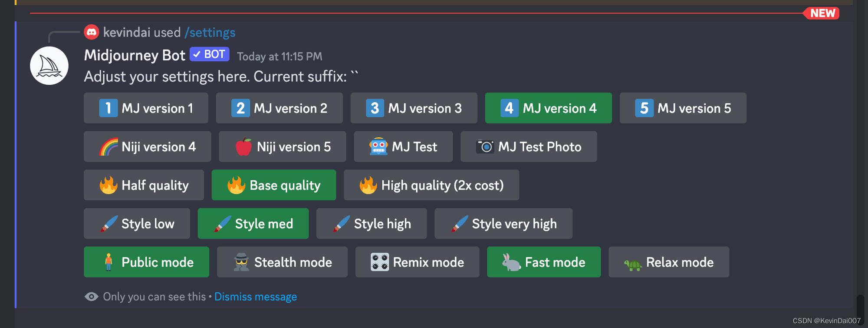Click the 'Today at 11:15 PM' timestamp
The height and width of the screenshot is (328, 868).
(279, 56)
